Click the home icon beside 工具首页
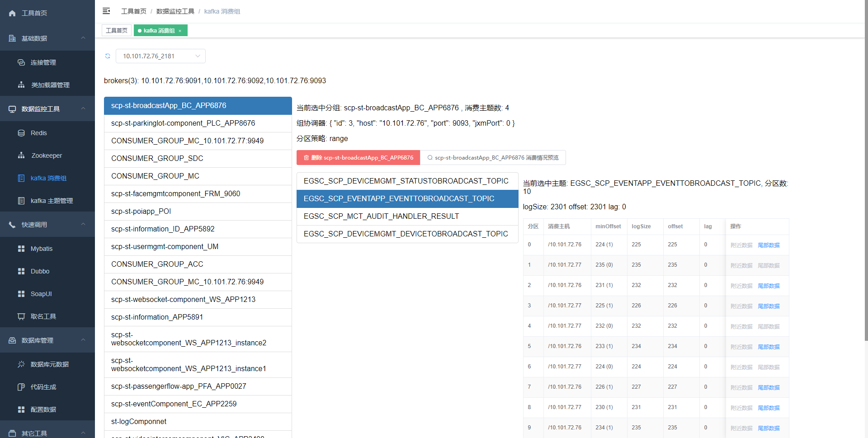This screenshot has height=438, width=868. (12, 13)
